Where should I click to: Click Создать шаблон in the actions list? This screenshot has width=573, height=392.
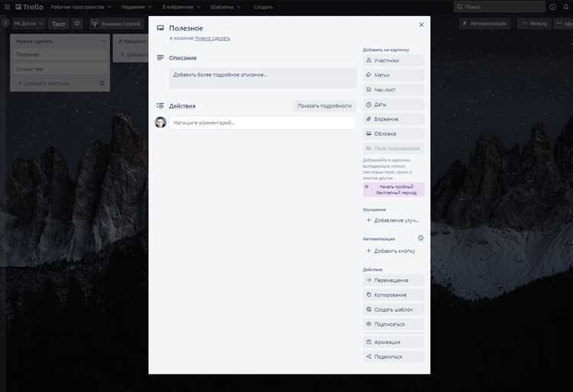click(393, 309)
